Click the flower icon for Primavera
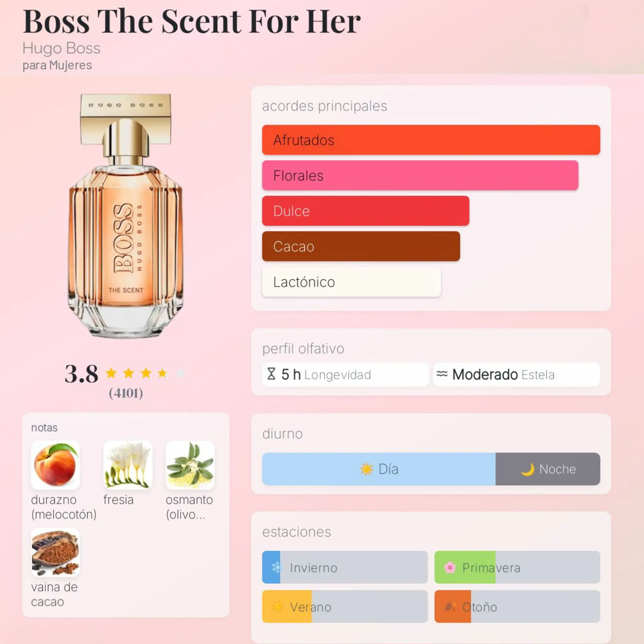The image size is (644, 644). pos(449,568)
